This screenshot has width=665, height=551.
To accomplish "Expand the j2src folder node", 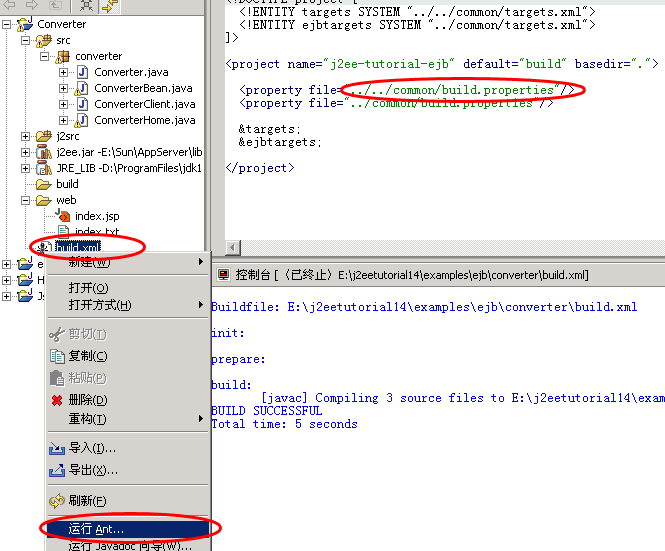I will (25, 137).
